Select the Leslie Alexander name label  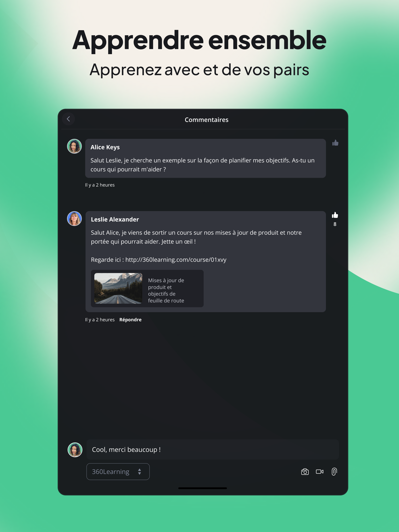[115, 219]
